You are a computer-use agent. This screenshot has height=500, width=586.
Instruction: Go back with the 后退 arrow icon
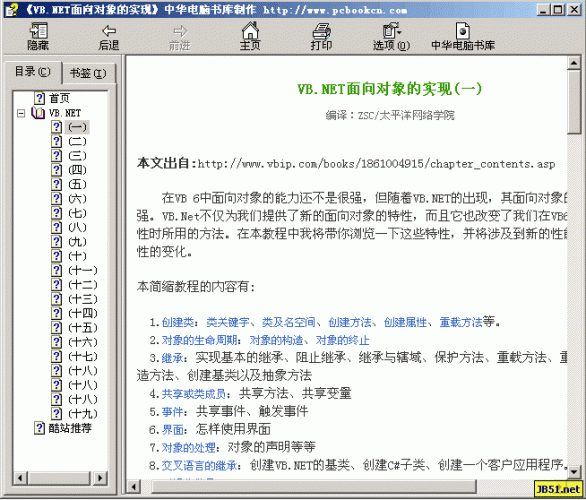pyautogui.click(x=109, y=31)
